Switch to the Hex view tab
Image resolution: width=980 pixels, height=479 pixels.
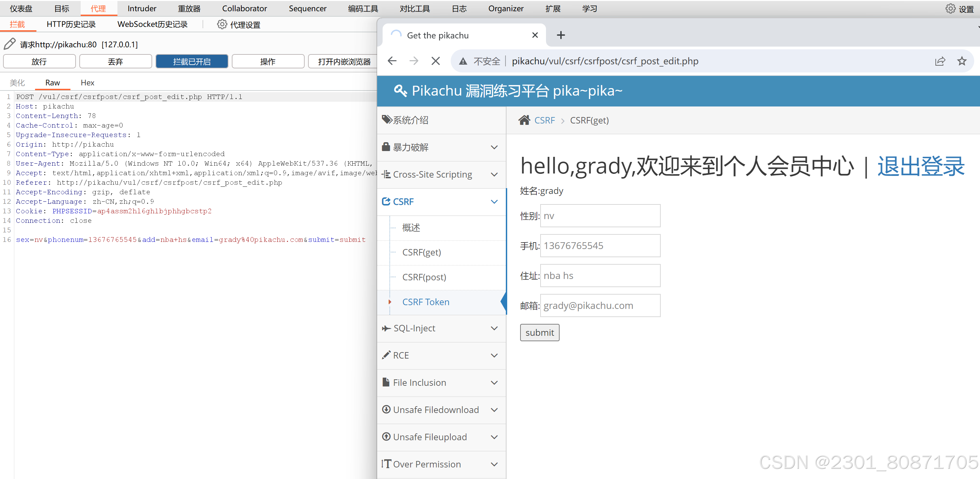(x=87, y=82)
